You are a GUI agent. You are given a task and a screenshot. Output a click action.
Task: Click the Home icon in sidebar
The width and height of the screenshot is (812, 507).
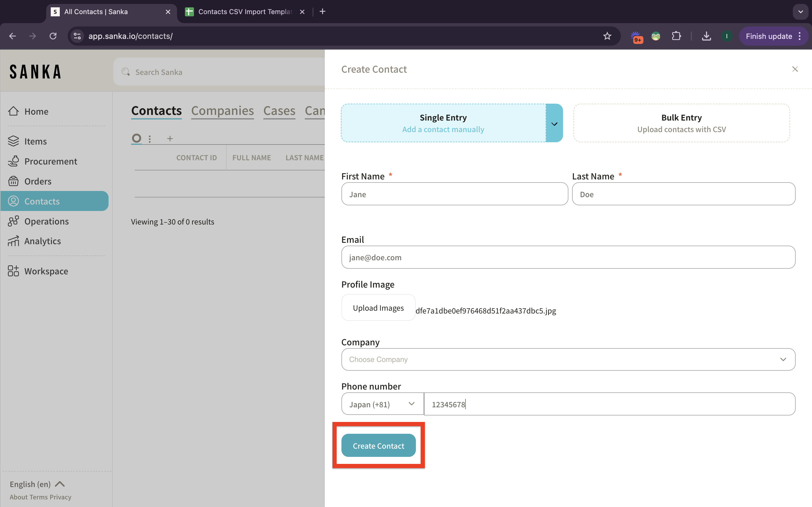click(14, 111)
